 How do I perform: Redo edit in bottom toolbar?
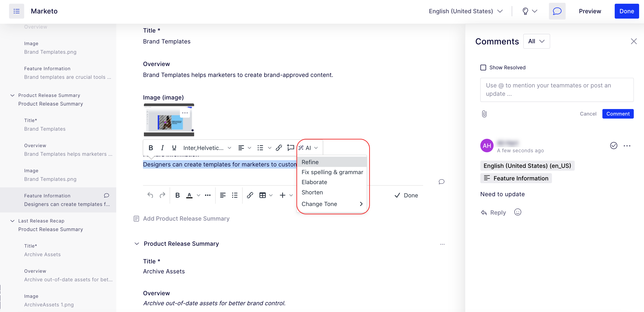point(163,195)
